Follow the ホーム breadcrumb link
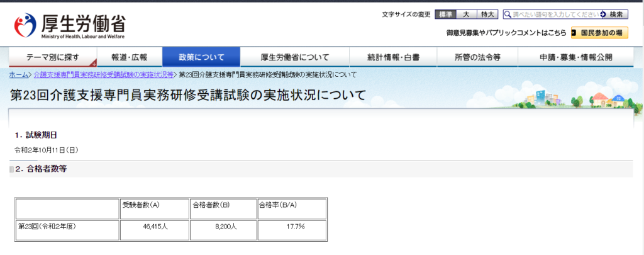 pos(18,75)
